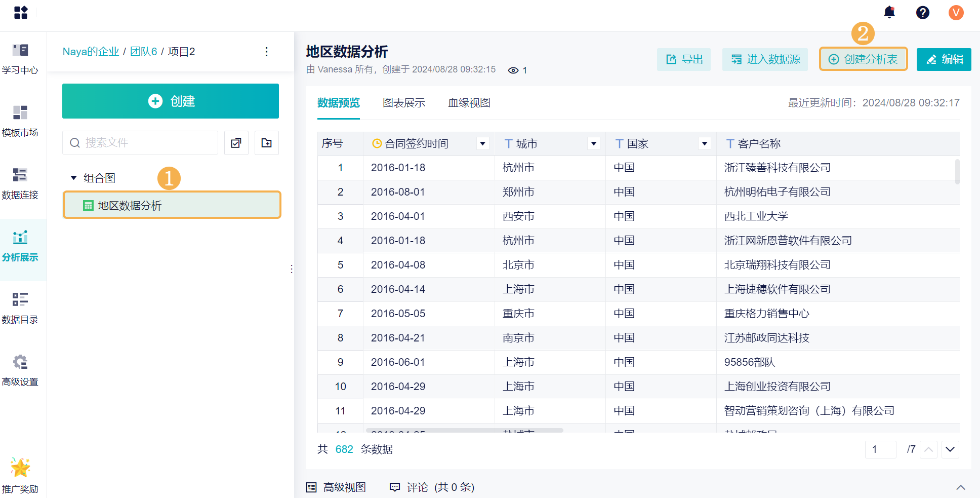Switch to the 图表展示 tab
Image resolution: width=980 pixels, height=498 pixels.
[404, 103]
